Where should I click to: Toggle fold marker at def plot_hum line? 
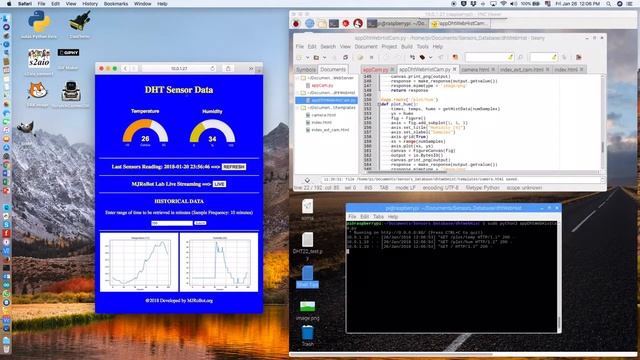click(x=379, y=104)
